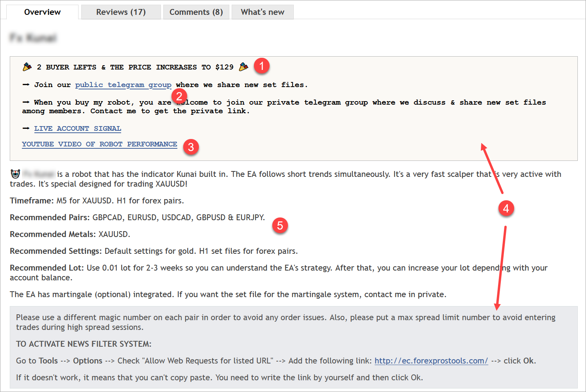Follow the public telegram group link
This screenshot has height=392, width=586.
coord(123,85)
